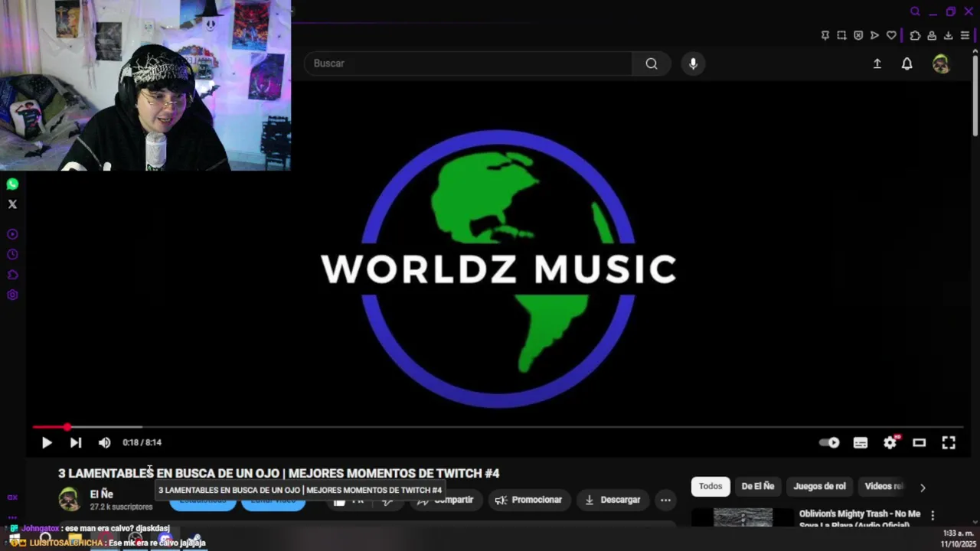The width and height of the screenshot is (980, 551).
Task: Select the Todos filter chip
Action: [x=710, y=487]
